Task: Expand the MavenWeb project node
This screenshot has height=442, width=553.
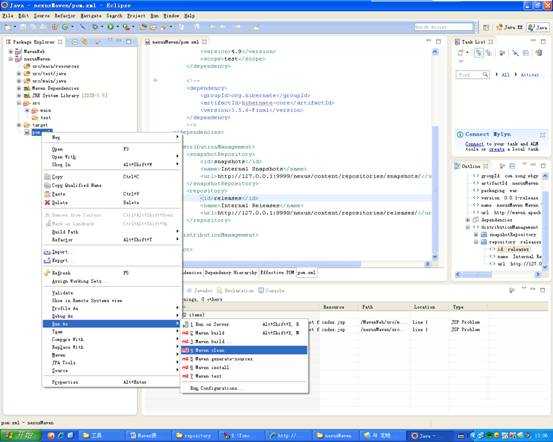Action: (x=11, y=52)
